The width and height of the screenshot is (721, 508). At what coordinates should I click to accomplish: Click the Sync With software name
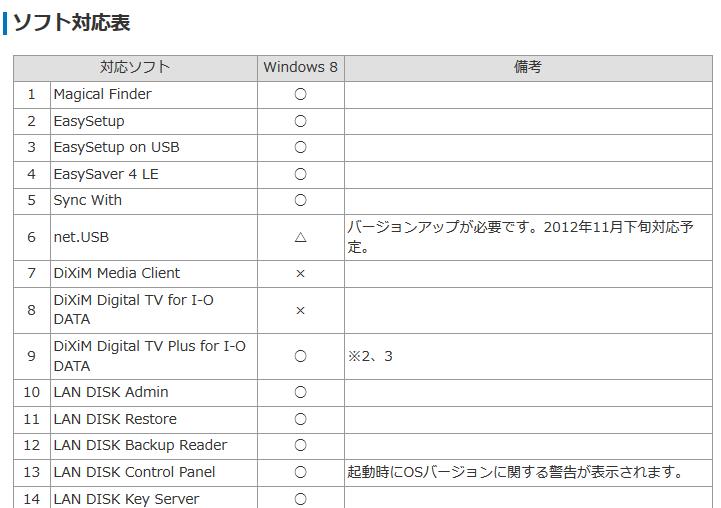(x=87, y=200)
